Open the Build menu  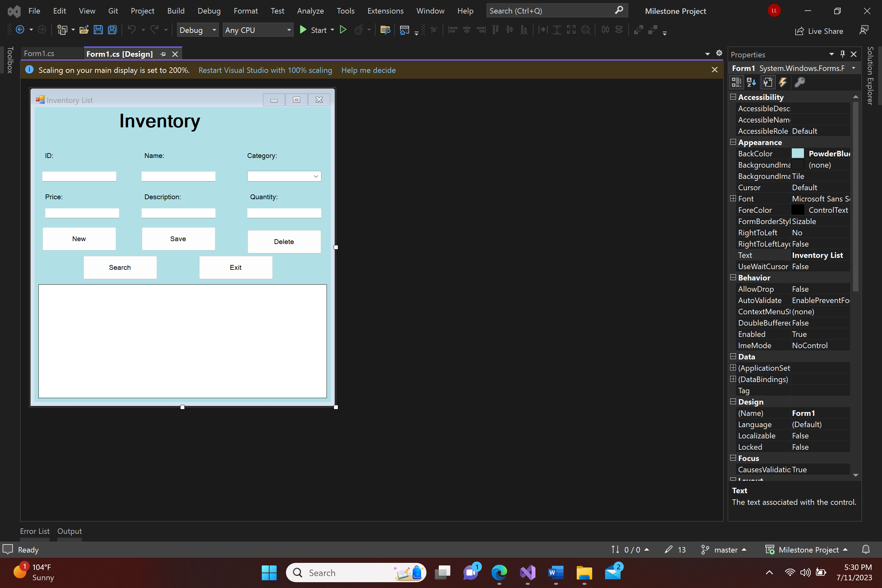[175, 11]
